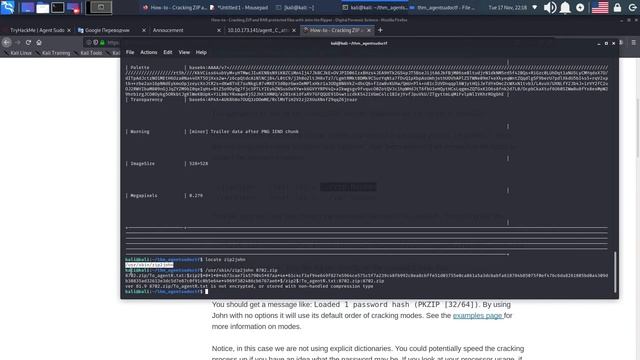This screenshot has height=360, width=640.
Task: Close the Annoucement tab
Action: click(x=219, y=30)
